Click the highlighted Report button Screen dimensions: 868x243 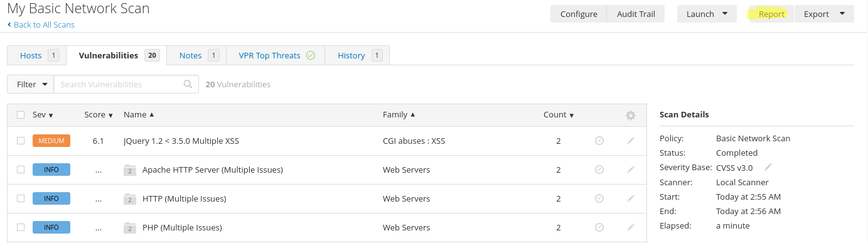771,14
